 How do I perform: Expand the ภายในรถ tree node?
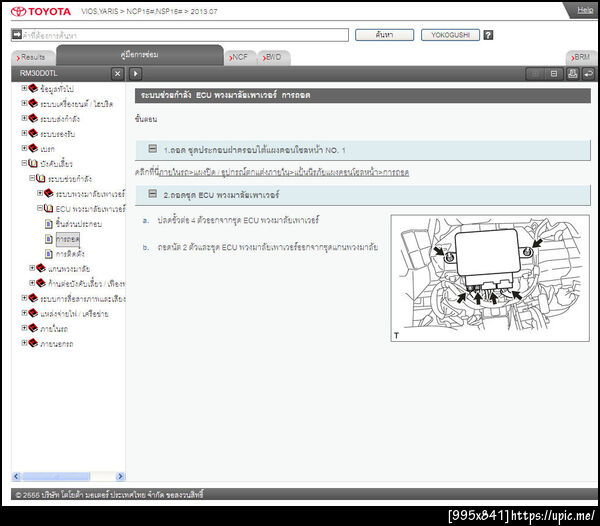point(24,328)
